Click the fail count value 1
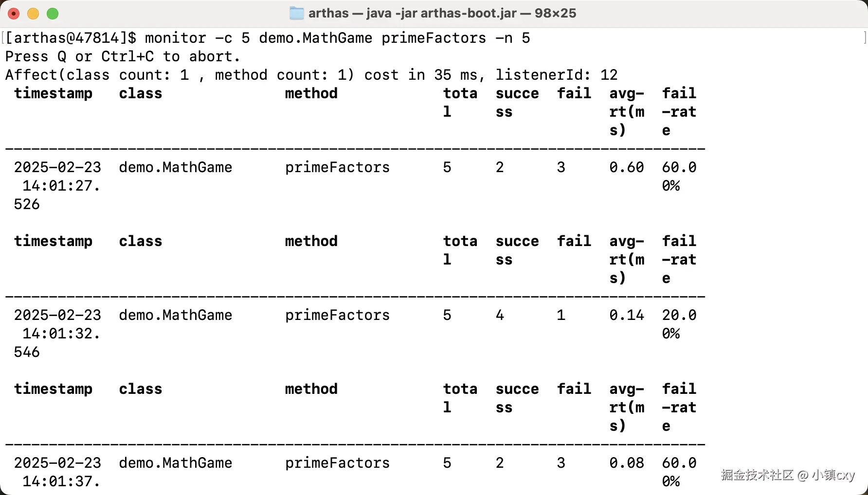This screenshot has height=495, width=868. (x=561, y=315)
